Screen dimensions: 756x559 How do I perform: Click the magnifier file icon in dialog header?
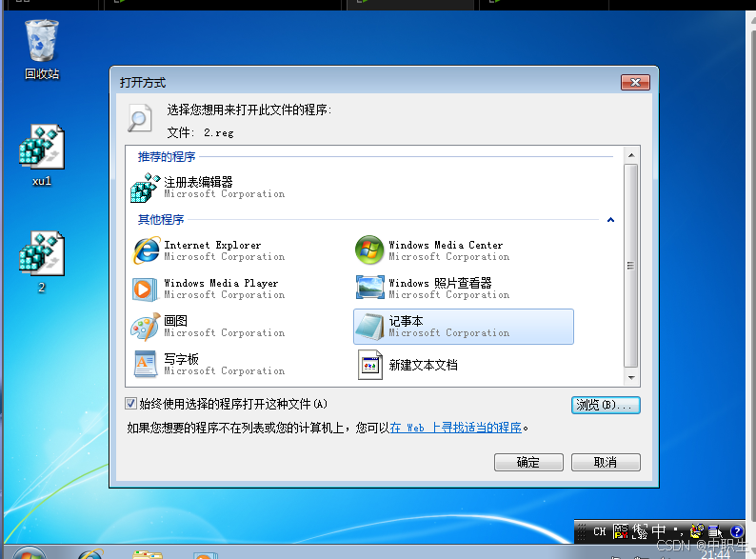pyautogui.click(x=140, y=118)
